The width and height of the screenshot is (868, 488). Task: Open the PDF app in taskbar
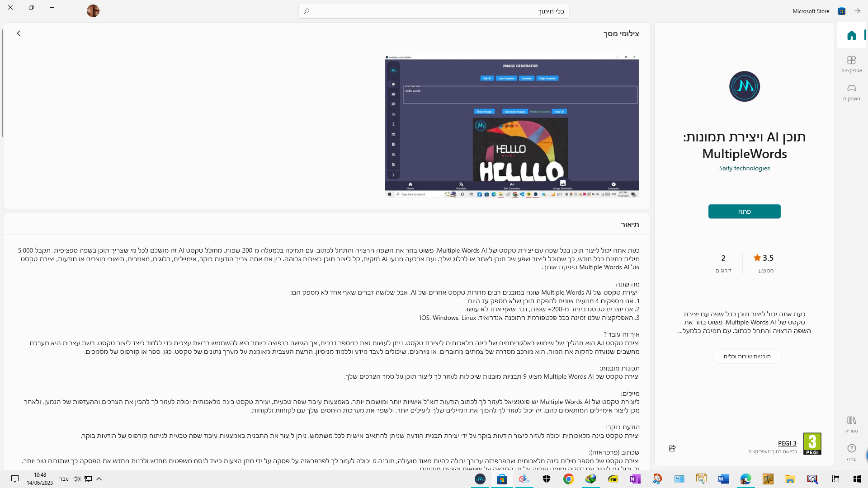[613, 479]
